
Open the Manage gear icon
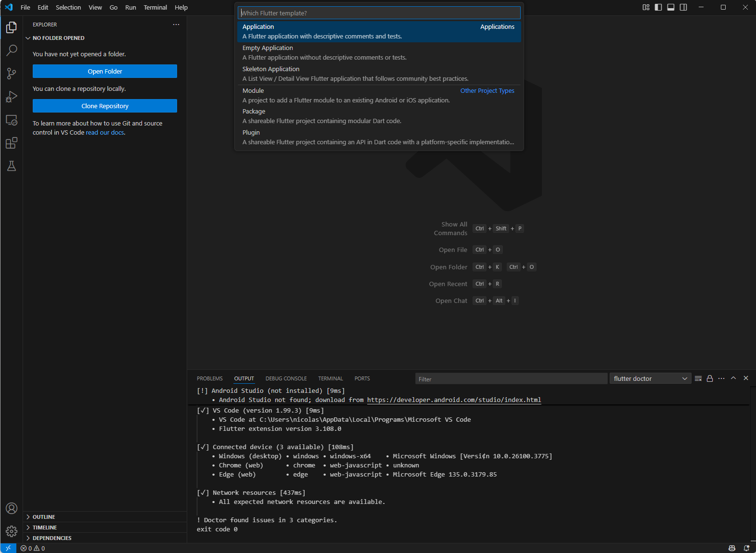tap(12, 531)
